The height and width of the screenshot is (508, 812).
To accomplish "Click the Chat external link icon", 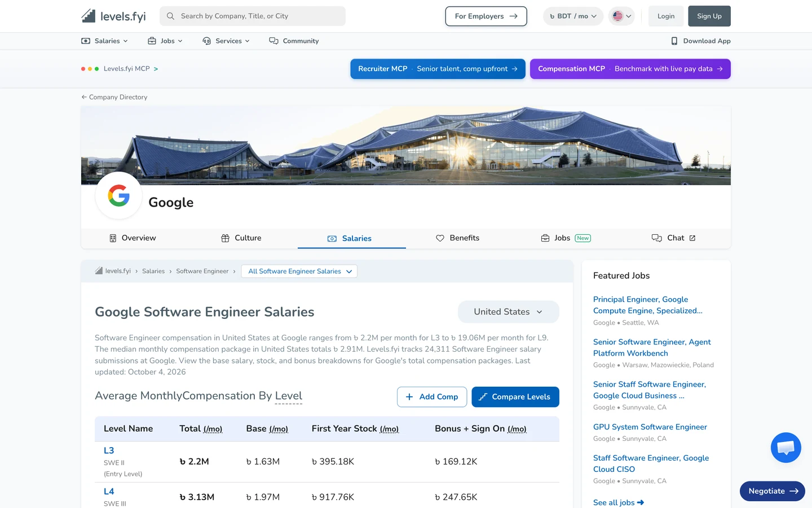I will point(692,238).
